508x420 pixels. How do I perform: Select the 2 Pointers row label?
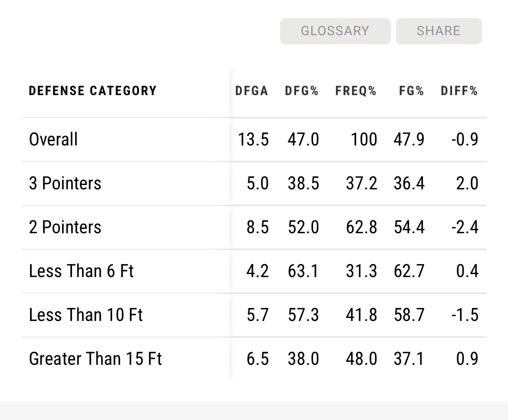pyautogui.click(x=65, y=227)
